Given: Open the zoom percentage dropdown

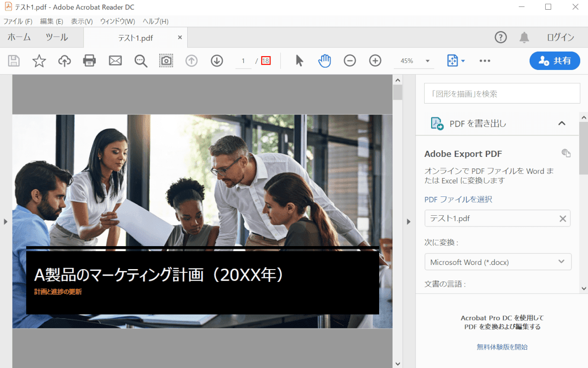Looking at the screenshot, I should click(x=427, y=61).
